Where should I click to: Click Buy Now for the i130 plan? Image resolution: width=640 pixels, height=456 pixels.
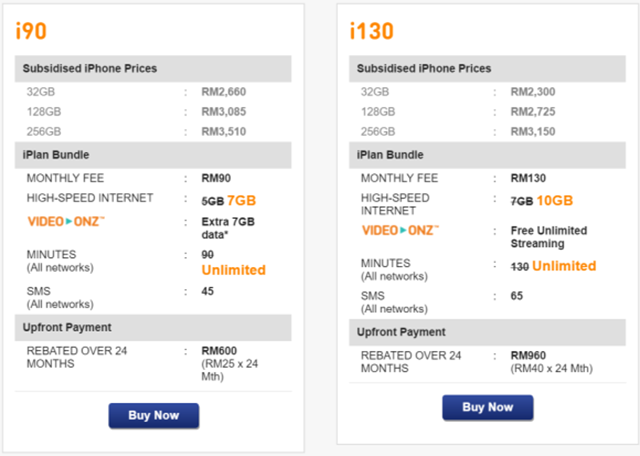[x=488, y=407]
